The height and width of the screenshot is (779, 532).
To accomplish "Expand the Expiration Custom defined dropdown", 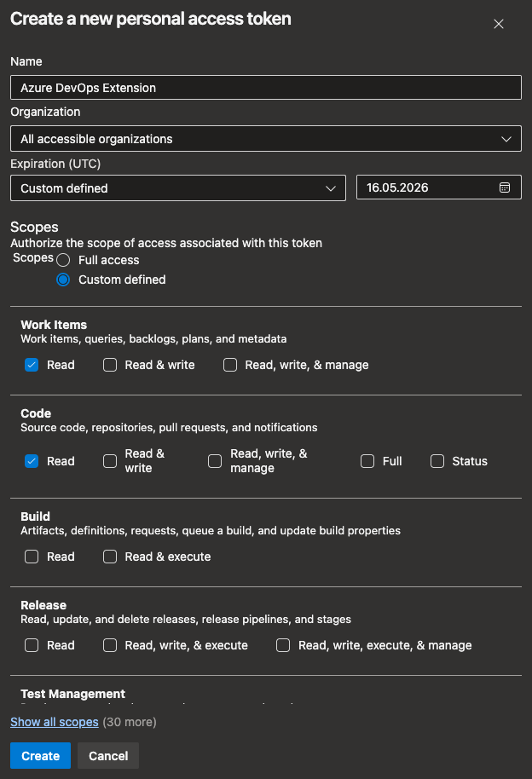I will (x=178, y=188).
